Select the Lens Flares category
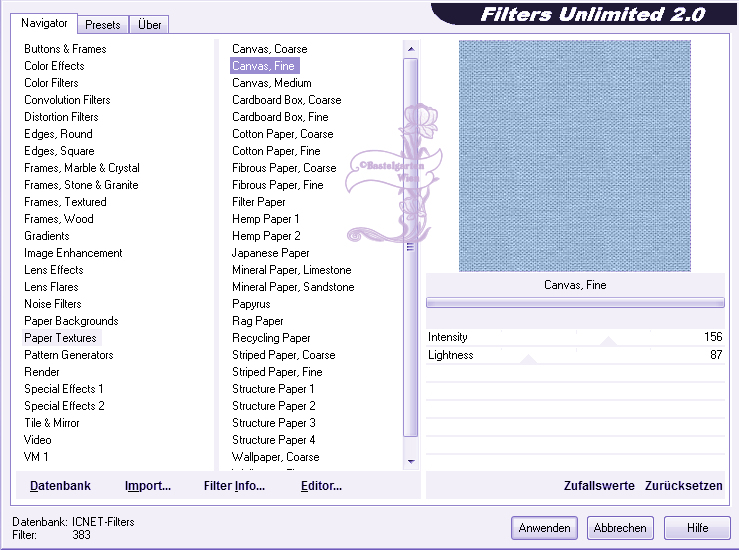The image size is (739, 550). pos(51,287)
